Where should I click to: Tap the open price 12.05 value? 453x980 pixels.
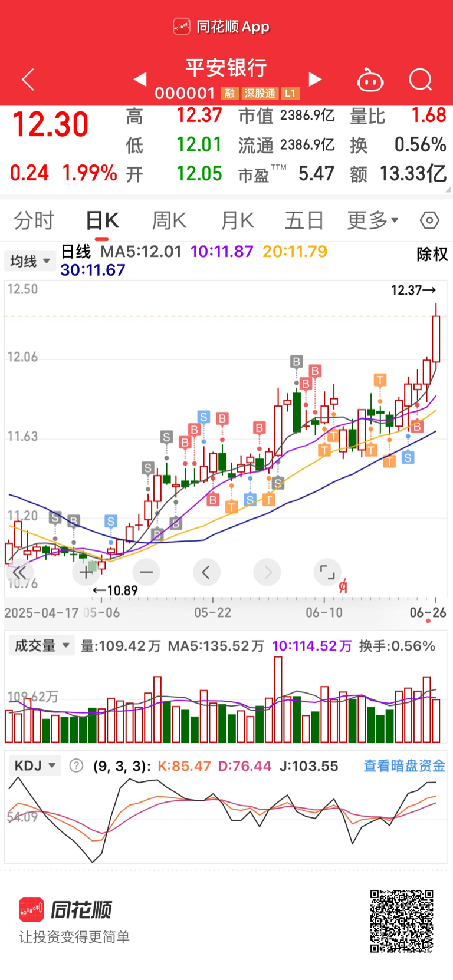tap(199, 174)
